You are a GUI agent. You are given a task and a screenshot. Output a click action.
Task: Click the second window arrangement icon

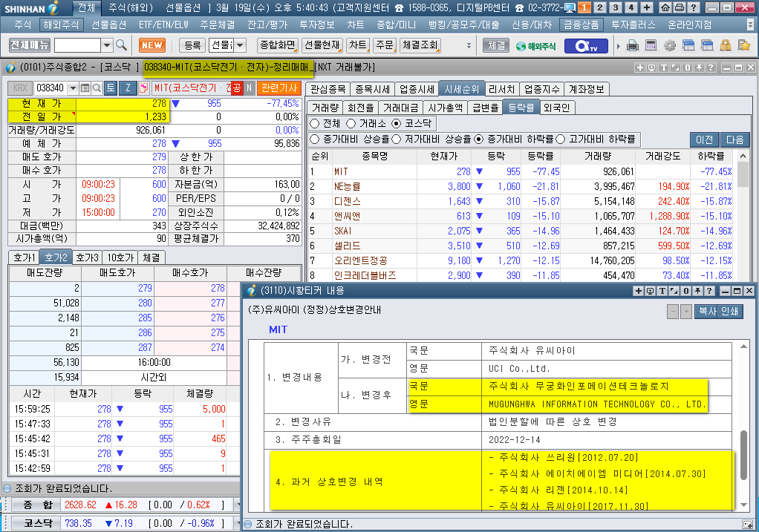click(707, 45)
